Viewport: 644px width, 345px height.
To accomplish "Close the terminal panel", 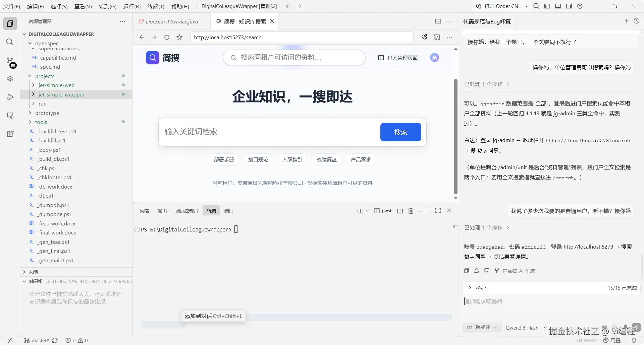I will point(449,211).
